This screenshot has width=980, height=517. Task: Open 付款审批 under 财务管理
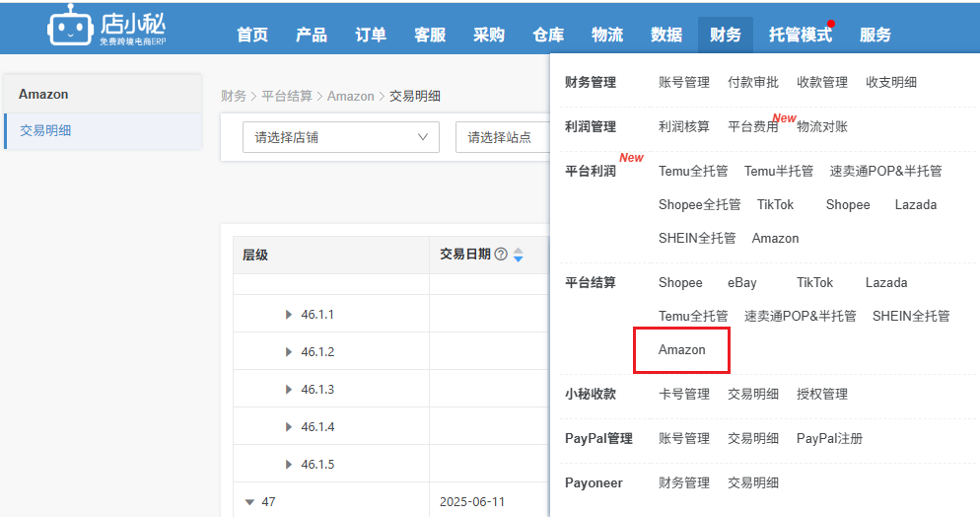click(x=753, y=83)
